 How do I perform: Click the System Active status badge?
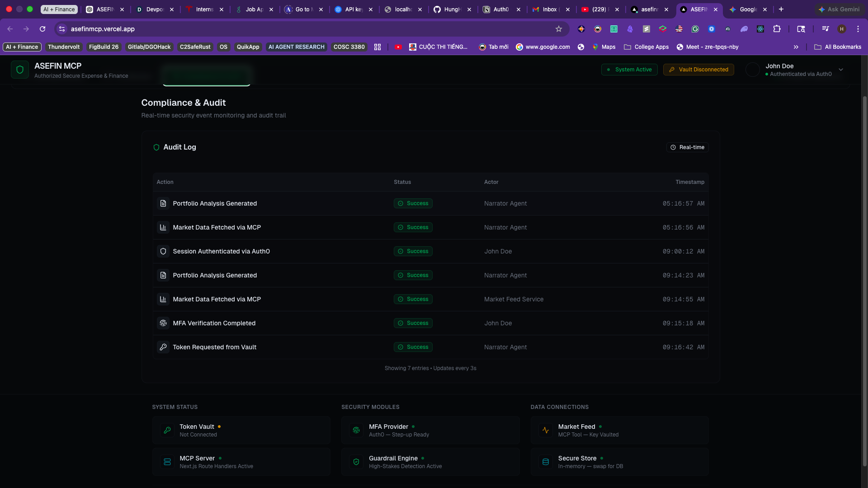(x=629, y=70)
